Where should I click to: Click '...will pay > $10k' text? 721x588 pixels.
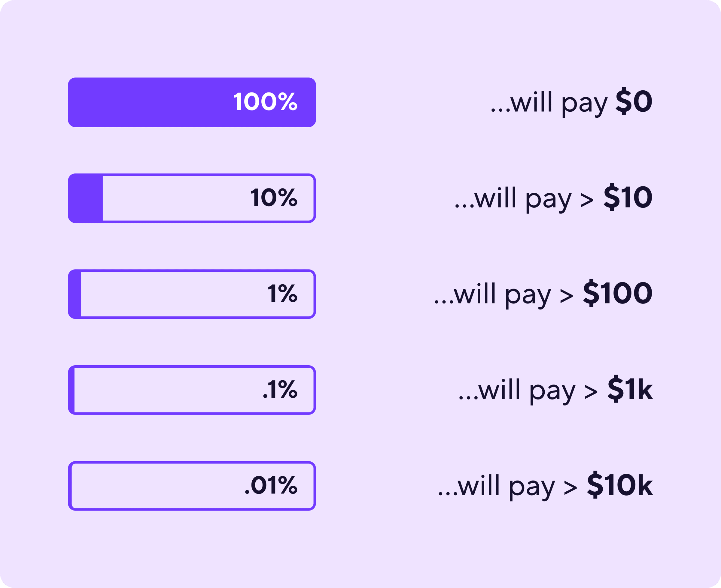point(546,486)
